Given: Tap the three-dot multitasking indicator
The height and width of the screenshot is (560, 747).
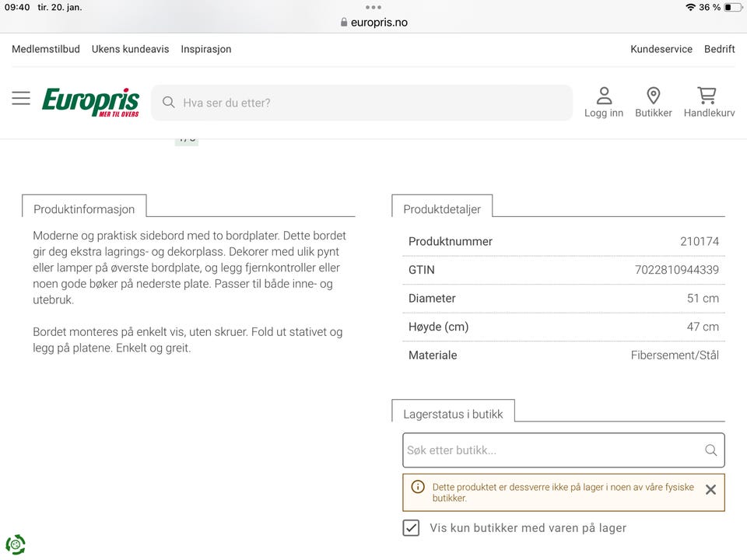Looking at the screenshot, I should pyautogui.click(x=373, y=7).
